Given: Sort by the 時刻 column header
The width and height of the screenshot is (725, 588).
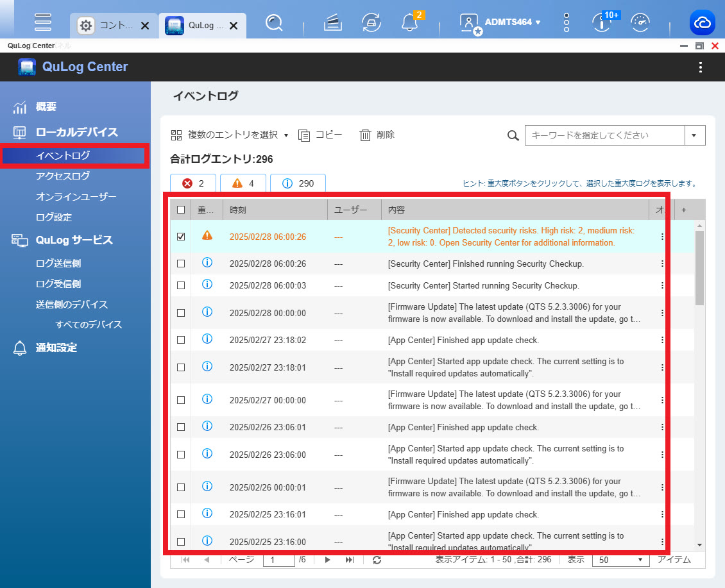Looking at the screenshot, I should (275, 210).
